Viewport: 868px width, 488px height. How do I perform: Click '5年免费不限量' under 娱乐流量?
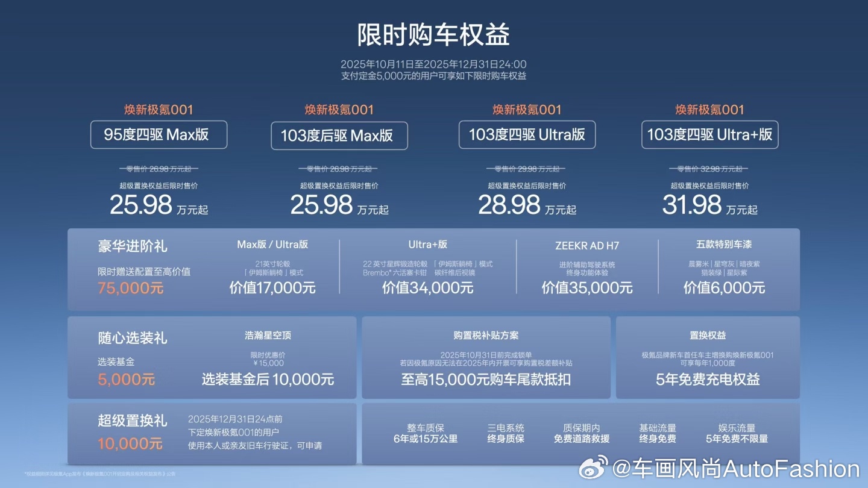[737, 439]
